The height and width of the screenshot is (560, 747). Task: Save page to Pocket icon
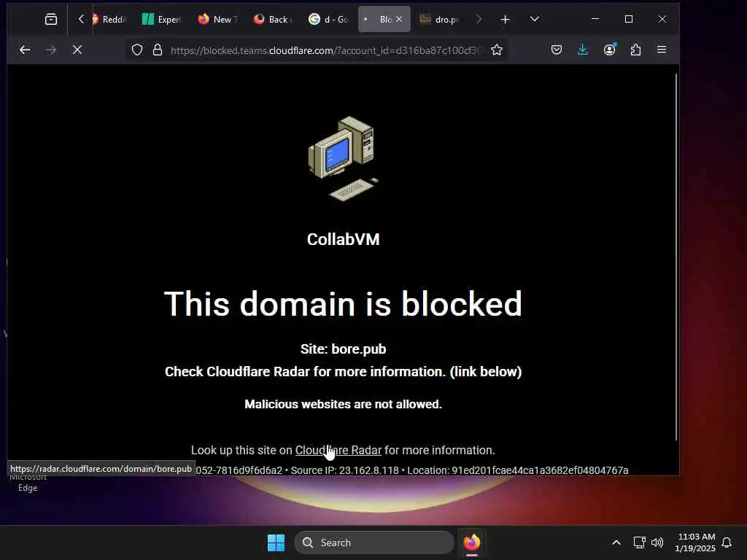[557, 50]
